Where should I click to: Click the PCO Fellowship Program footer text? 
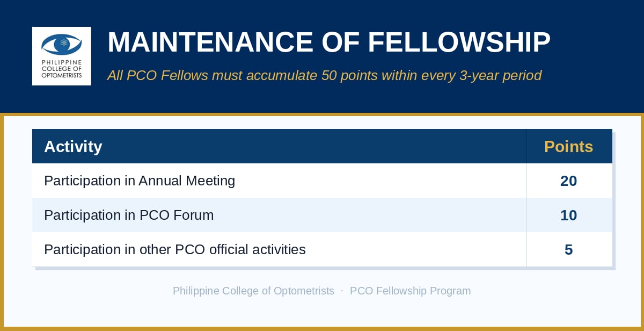pos(411,291)
